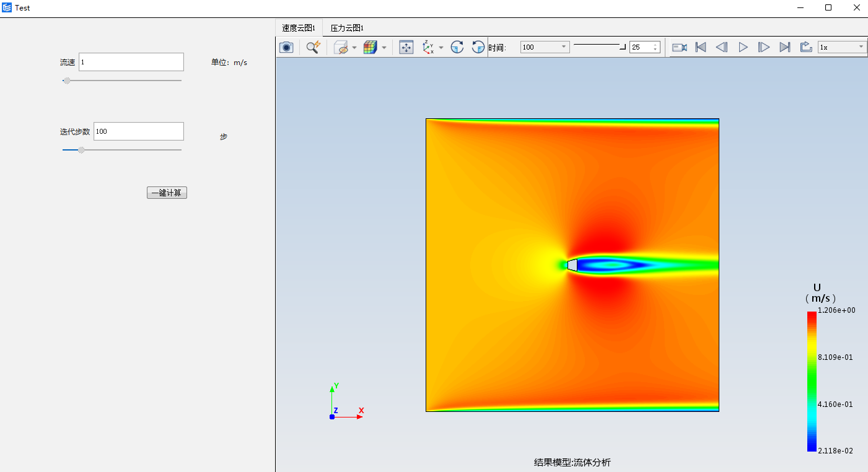The height and width of the screenshot is (472, 868).
Task: Maximize the Test window
Action: (x=828, y=8)
